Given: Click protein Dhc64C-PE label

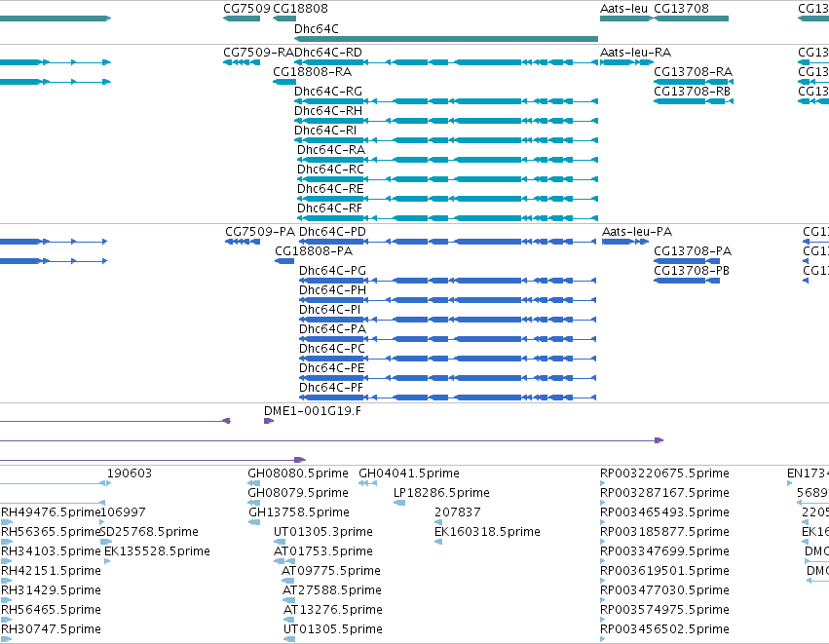Looking at the screenshot, I should tap(332, 368).
